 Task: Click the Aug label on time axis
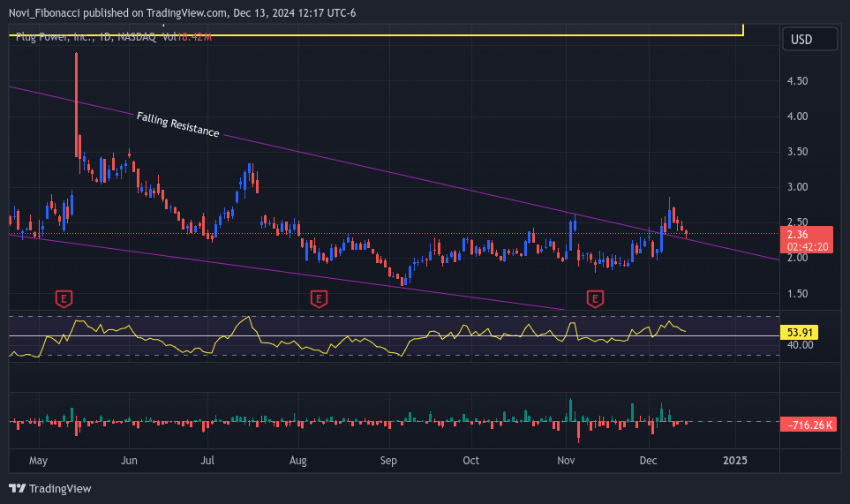[x=298, y=461]
